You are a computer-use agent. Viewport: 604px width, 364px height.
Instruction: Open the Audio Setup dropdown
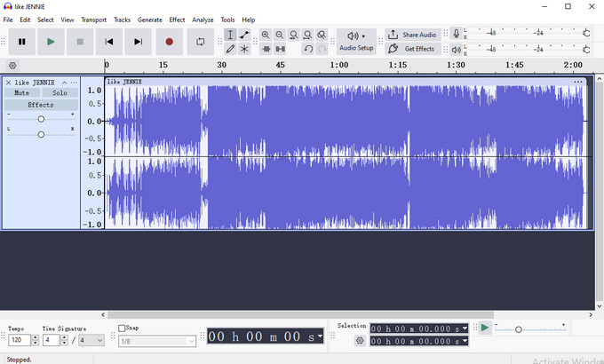(356, 42)
